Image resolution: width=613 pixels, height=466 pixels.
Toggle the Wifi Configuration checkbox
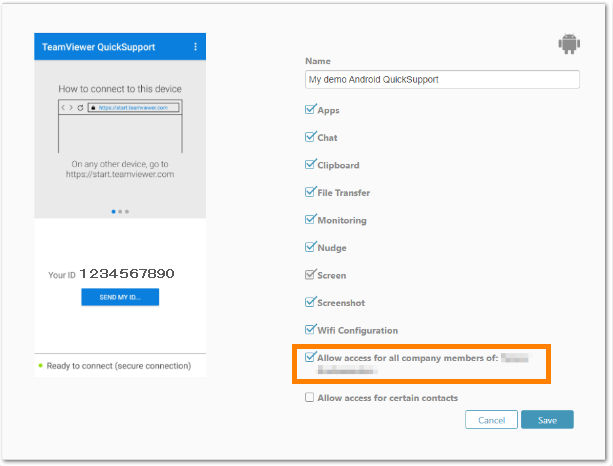coord(310,330)
